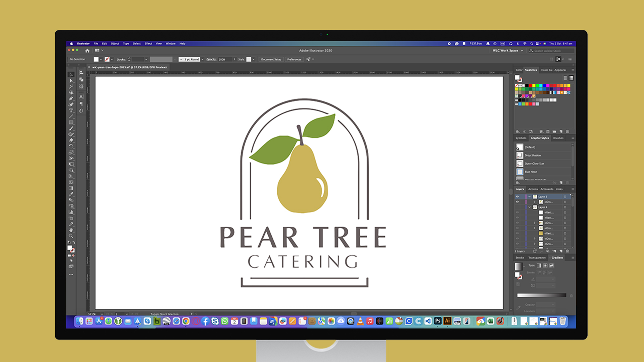644x362 pixels.
Task: Hide Layer 5 via eye icon
Action: 517,197
